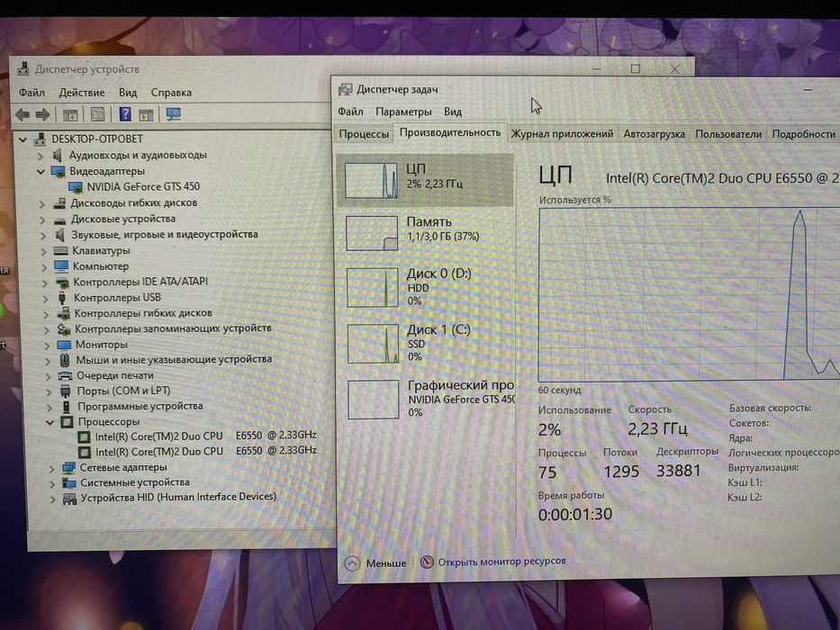Switch to Процессы tab
This screenshot has width=840, height=630.
364,134
